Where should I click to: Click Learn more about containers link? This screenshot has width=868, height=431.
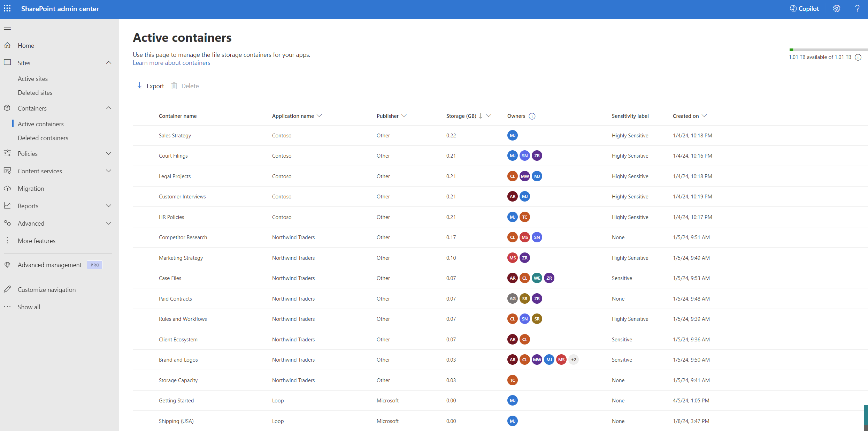point(171,62)
